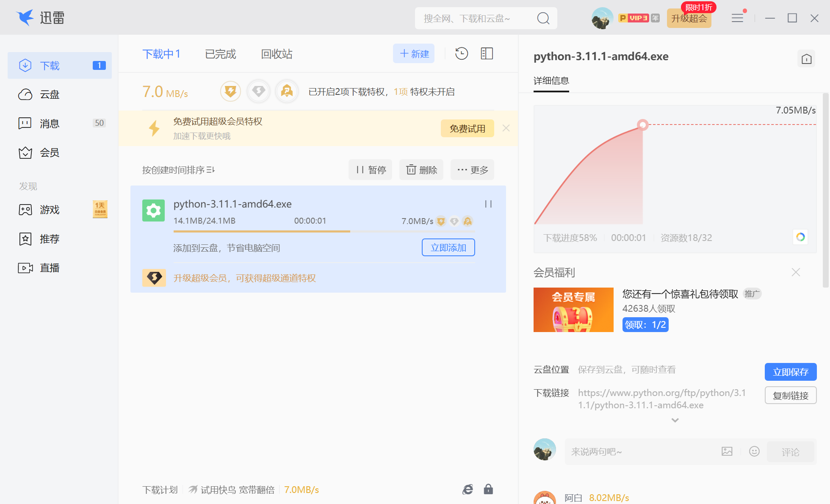
Task: Open 游戏 in sidebar
Action: 60,210
